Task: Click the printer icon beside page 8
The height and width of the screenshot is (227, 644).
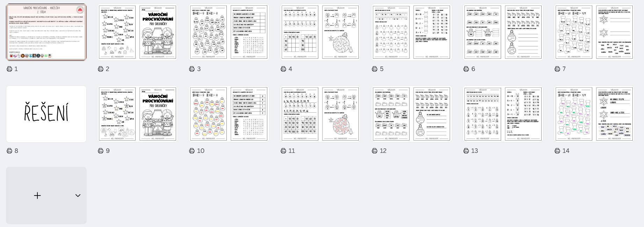Action: click(9, 151)
